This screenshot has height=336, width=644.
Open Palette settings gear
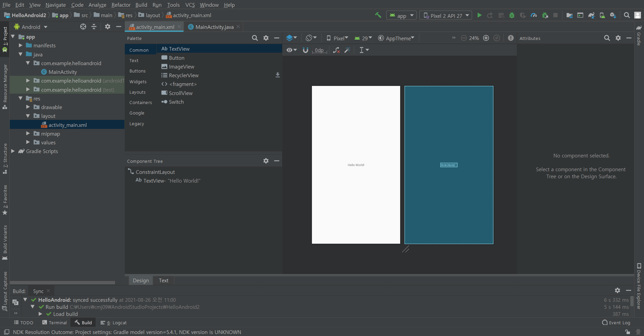coord(266,38)
